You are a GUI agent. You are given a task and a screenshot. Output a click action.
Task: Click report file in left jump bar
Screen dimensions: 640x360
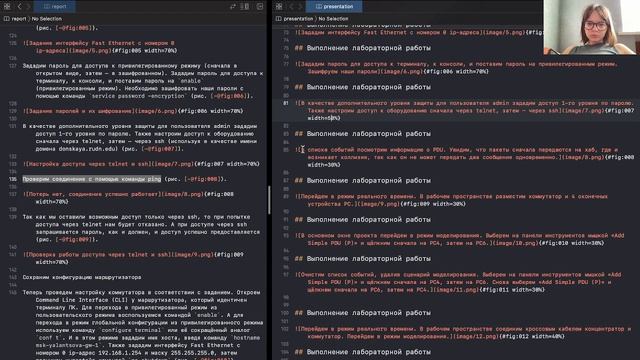[x=15, y=18]
